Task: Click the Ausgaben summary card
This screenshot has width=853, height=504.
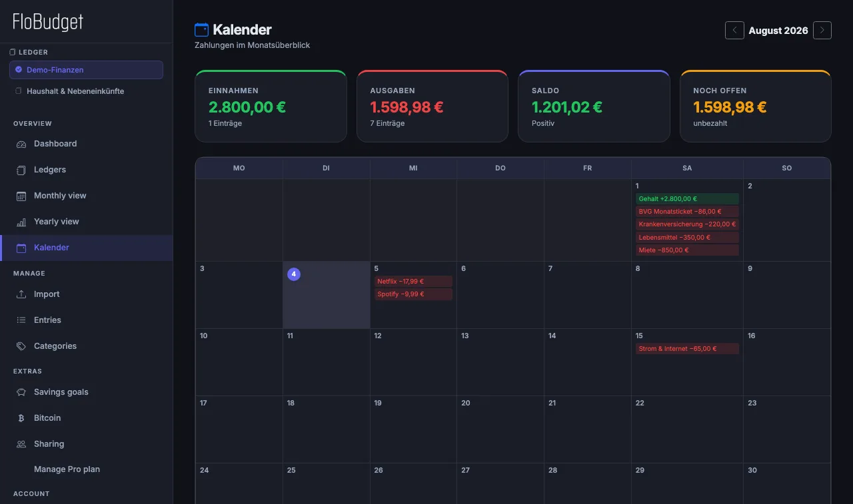Action: (432, 106)
